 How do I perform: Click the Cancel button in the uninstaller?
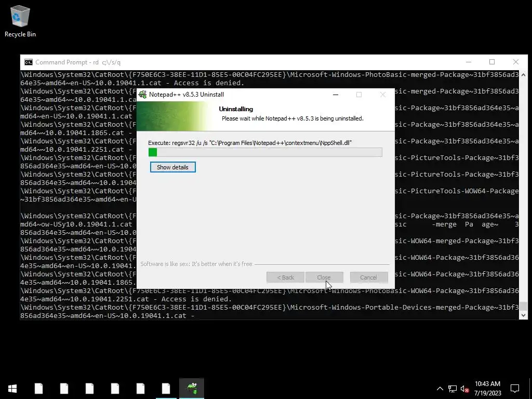(x=369, y=277)
